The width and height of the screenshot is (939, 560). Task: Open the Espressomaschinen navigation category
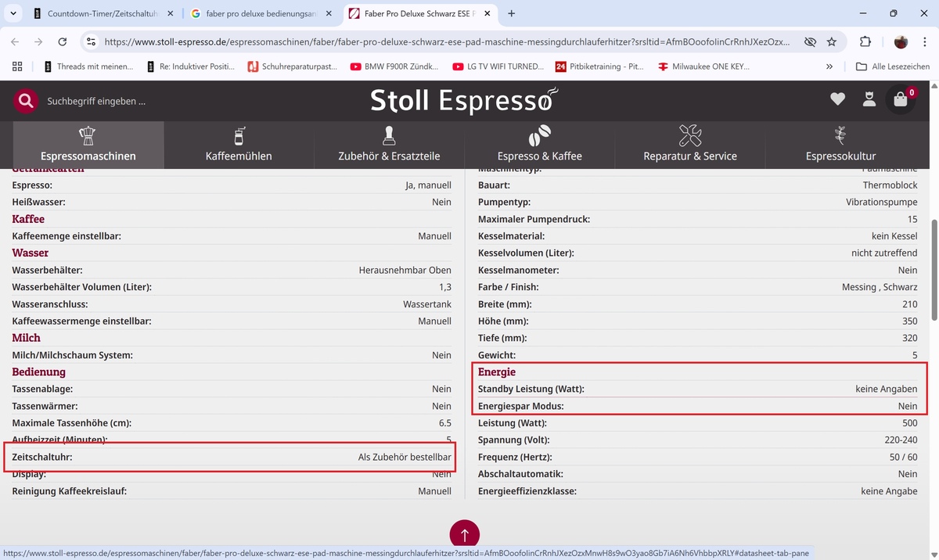tap(88, 145)
